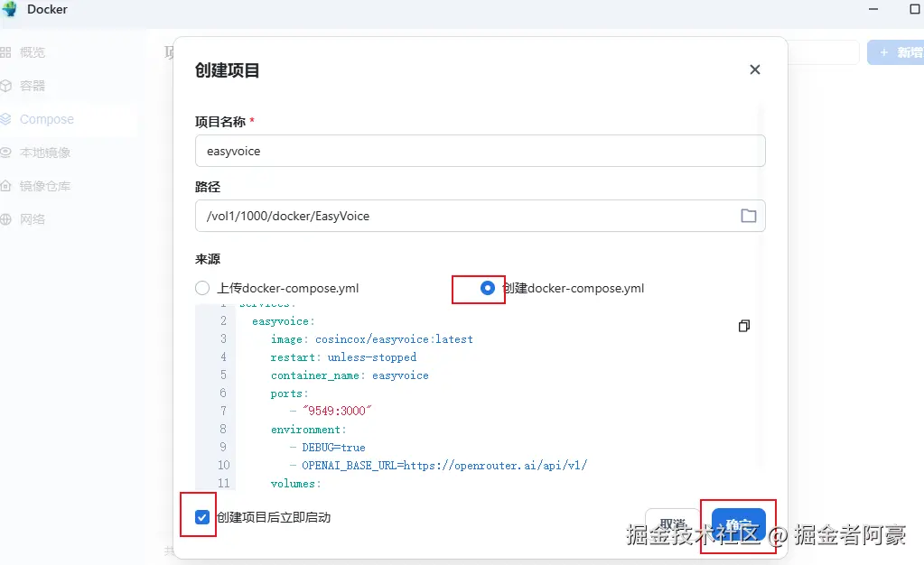Copy the docker-compose code with copy icon

(744, 326)
